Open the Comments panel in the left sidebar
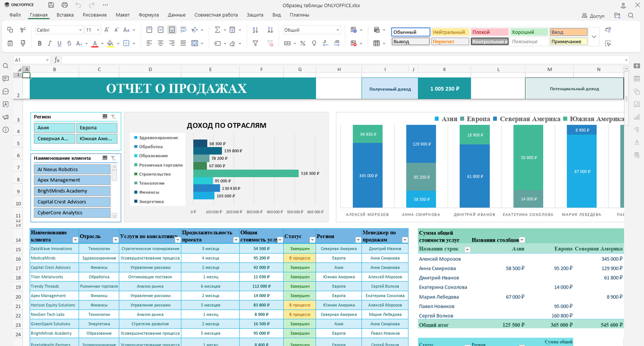Screen dimensions: 644x346 (x=5, y=78)
